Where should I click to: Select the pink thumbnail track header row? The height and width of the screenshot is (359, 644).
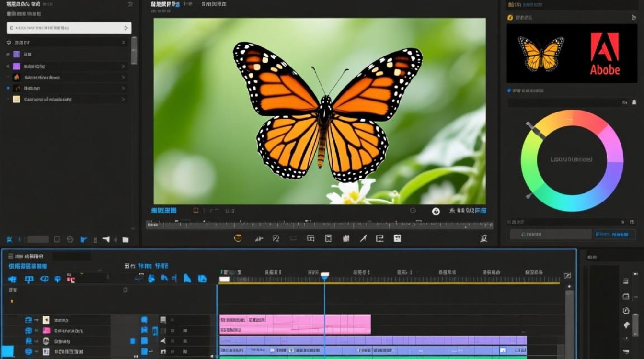coord(108,331)
